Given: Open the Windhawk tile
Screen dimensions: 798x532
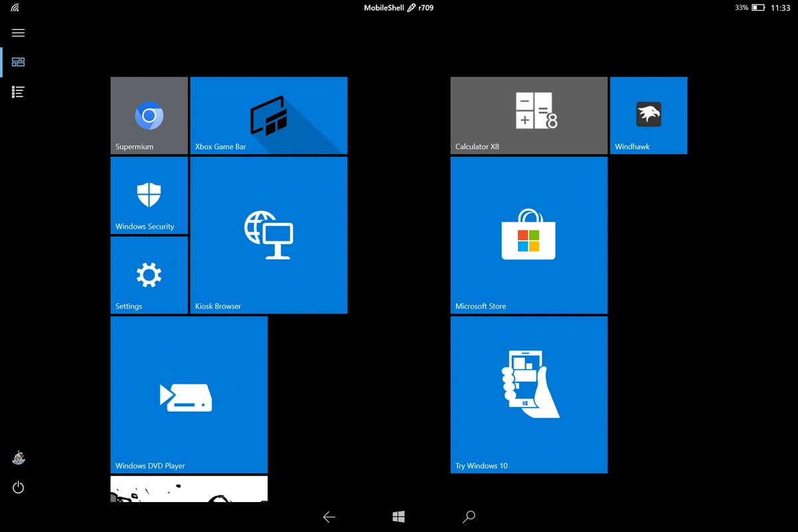Looking at the screenshot, I should tap(648, 115).
